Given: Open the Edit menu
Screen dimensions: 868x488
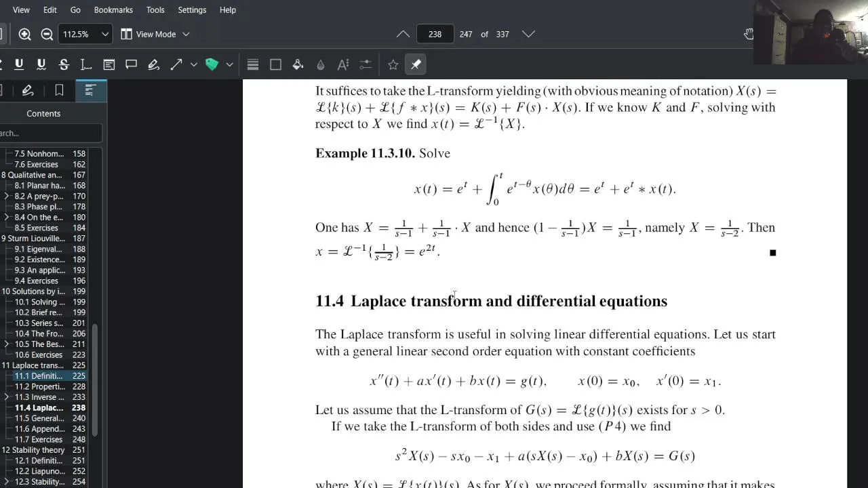Looking at the screenshot, I should coord(50,10).
